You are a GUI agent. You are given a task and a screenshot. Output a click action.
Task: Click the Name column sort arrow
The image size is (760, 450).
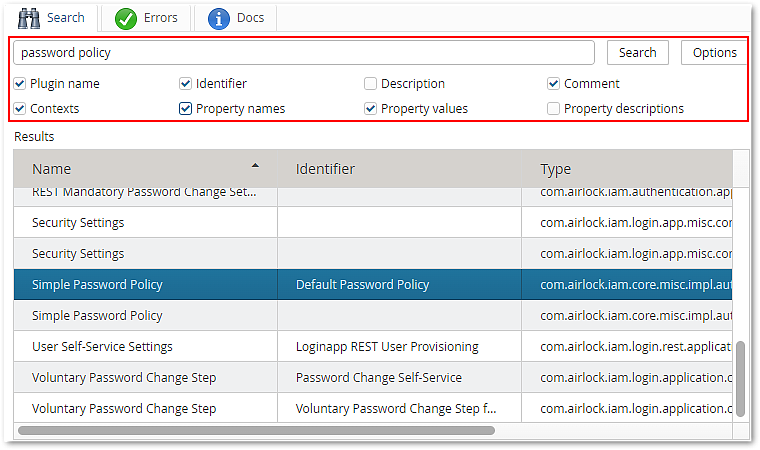[255, 165]
